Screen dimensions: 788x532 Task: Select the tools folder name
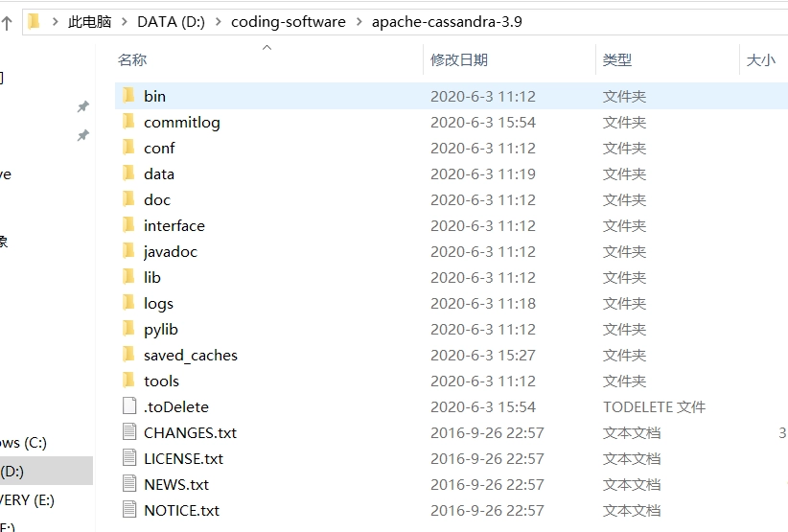click(161, 382)
